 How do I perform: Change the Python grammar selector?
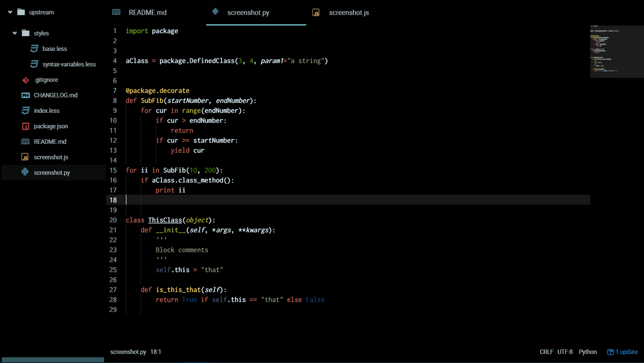(588, 352)
